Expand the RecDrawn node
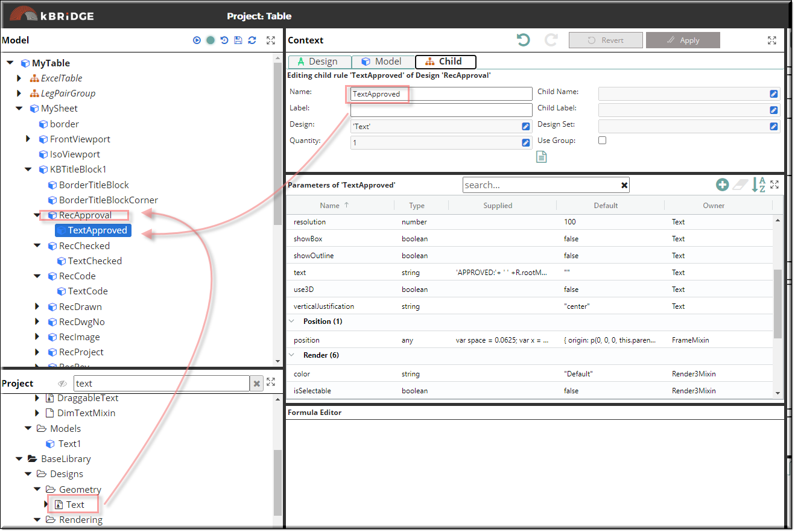Screen dimensions: 795x532 coord(37,307)
